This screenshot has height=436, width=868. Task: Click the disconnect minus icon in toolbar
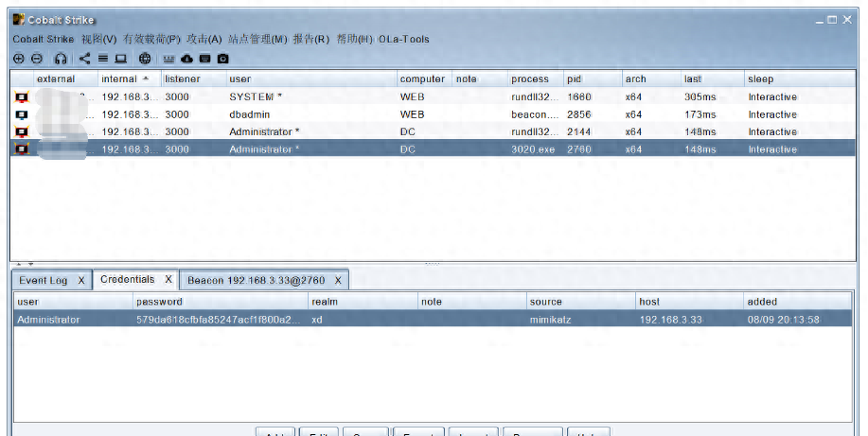point(37,58)
